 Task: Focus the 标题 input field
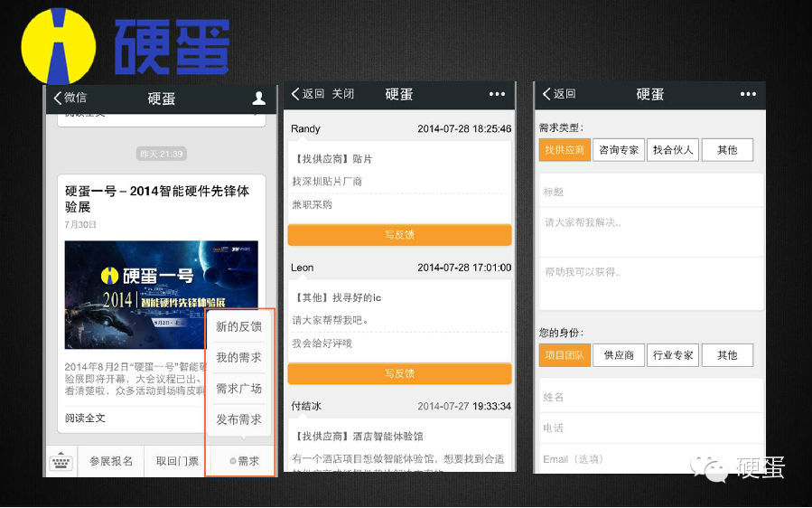651,192
